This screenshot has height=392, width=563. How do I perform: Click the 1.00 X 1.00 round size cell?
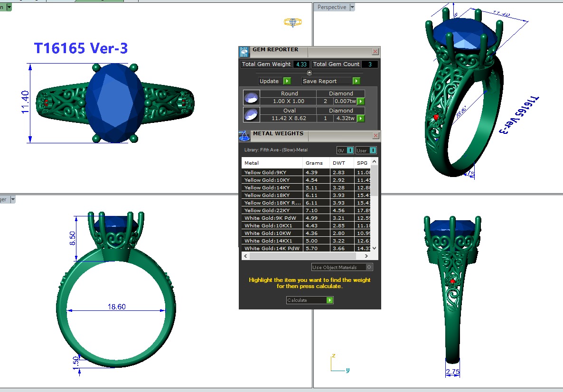(289, 101)
